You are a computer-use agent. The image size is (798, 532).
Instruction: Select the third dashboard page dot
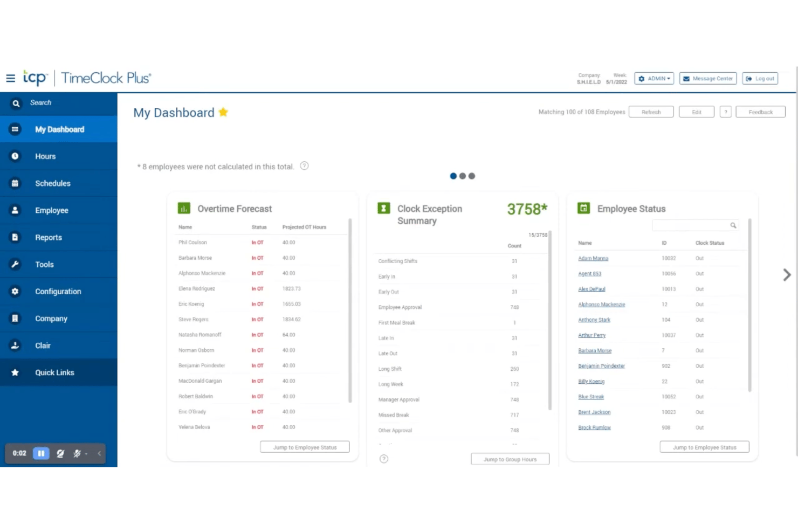click(472, 176)
